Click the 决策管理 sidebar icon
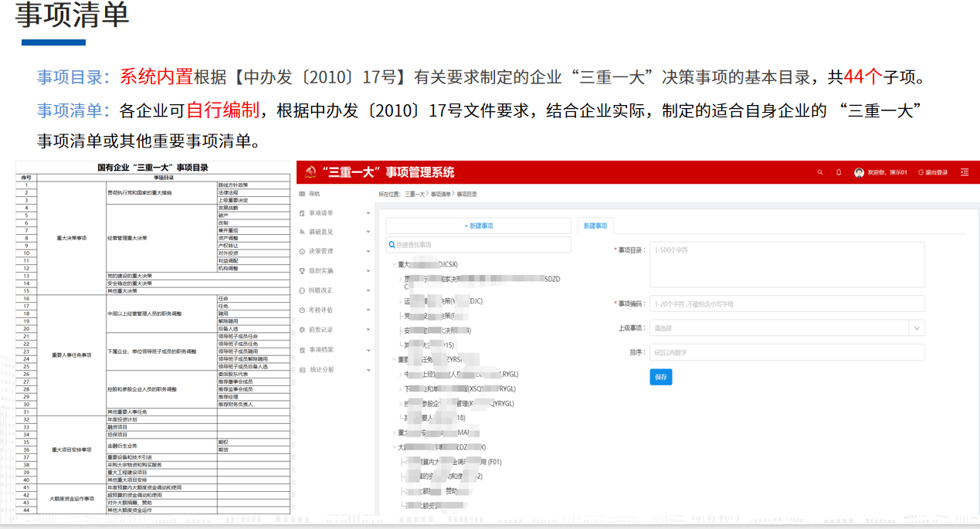Image resolution: width=980 pixels, height=529 pixels. [302, 251]
